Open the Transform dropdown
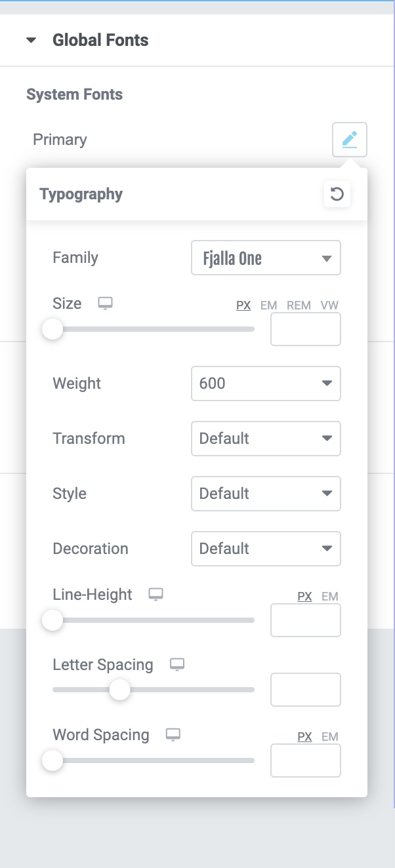Screen dimensions: 395x868 tap(266, 439)
